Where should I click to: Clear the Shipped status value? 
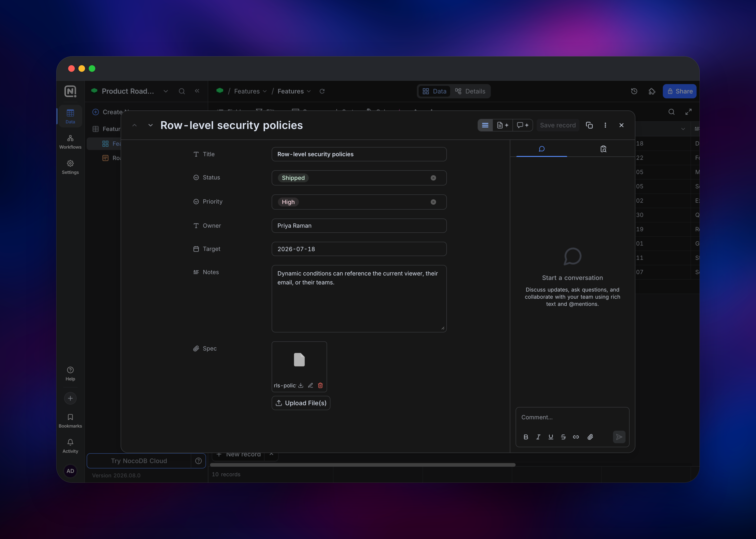433,178
